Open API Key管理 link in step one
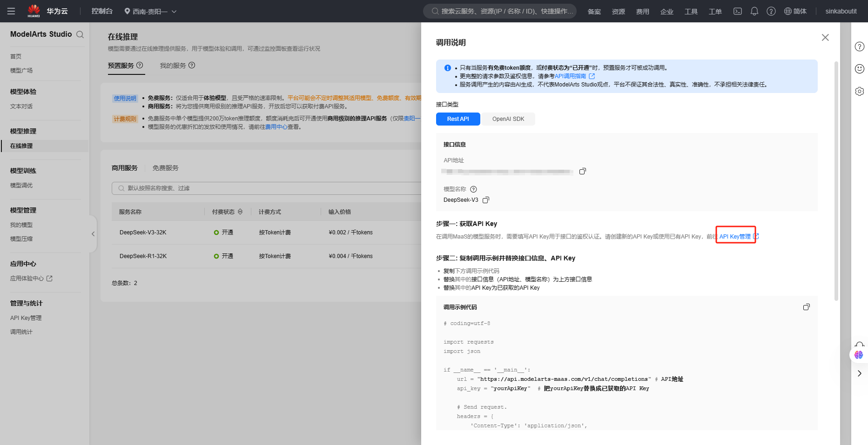Image resolution: width=868 pixels, height=445 pixels. pyautogui.click(x=736, y=236)
